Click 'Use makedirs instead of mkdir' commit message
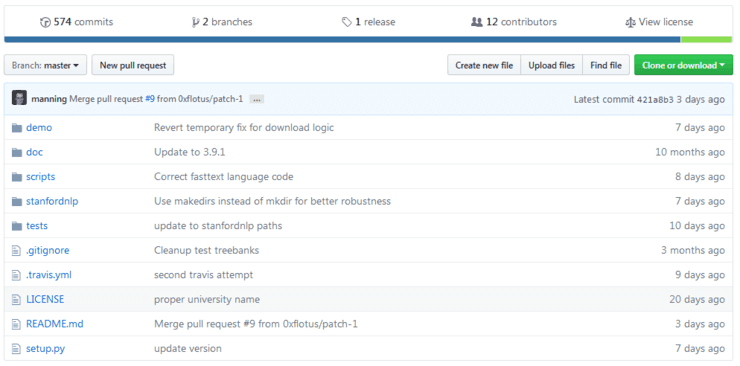This screenshot has height=366, width=740. pos(272,201)
